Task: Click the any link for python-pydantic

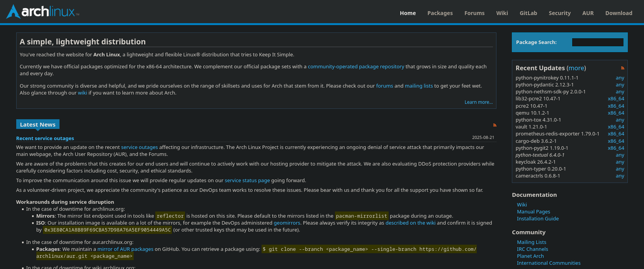Action: point(620,85)
